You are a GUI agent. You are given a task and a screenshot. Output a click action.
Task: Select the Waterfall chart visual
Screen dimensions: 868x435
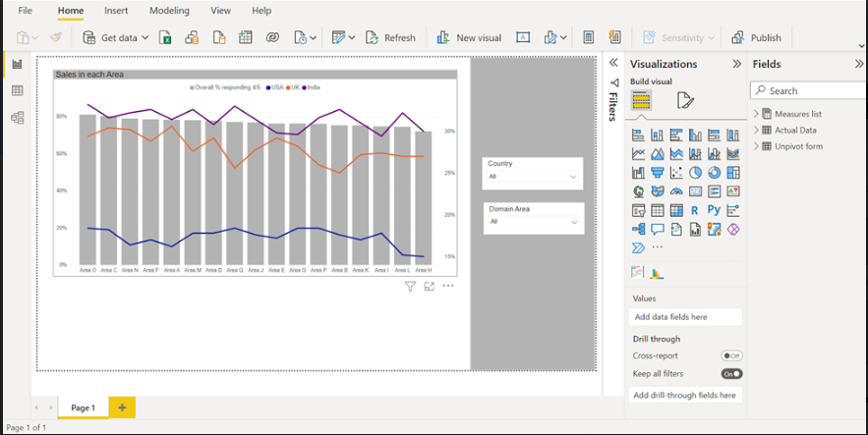(x=638, y=173)
